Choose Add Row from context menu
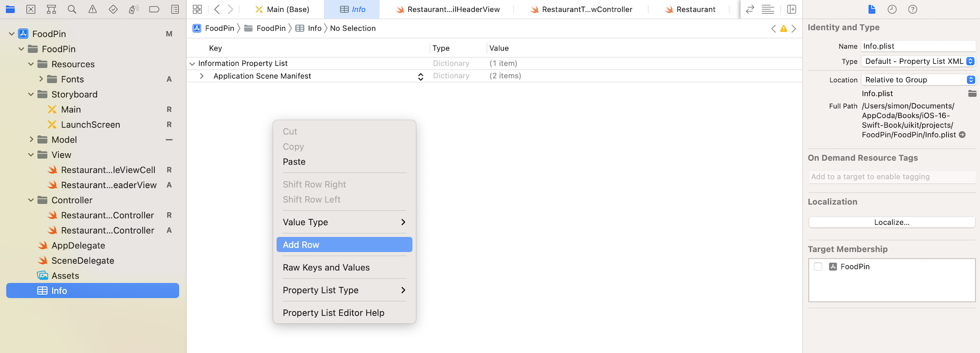 coord(345,245)
